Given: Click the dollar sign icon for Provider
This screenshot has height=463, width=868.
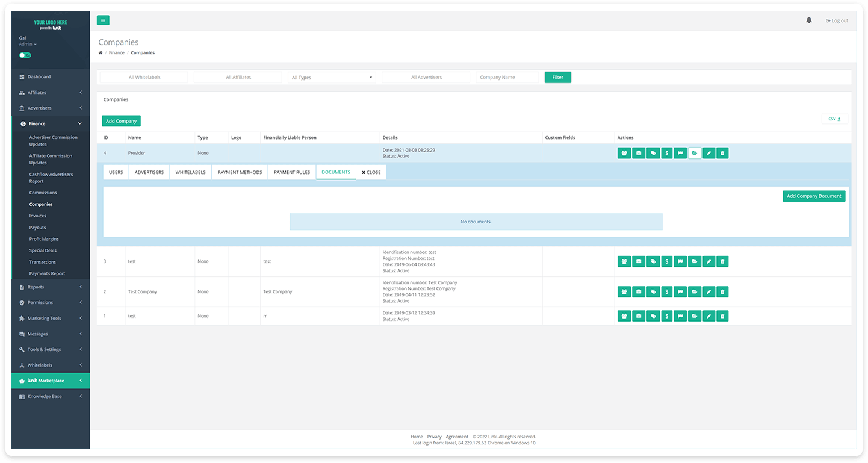Looking at the screenshot, I should tap(667, 154).
